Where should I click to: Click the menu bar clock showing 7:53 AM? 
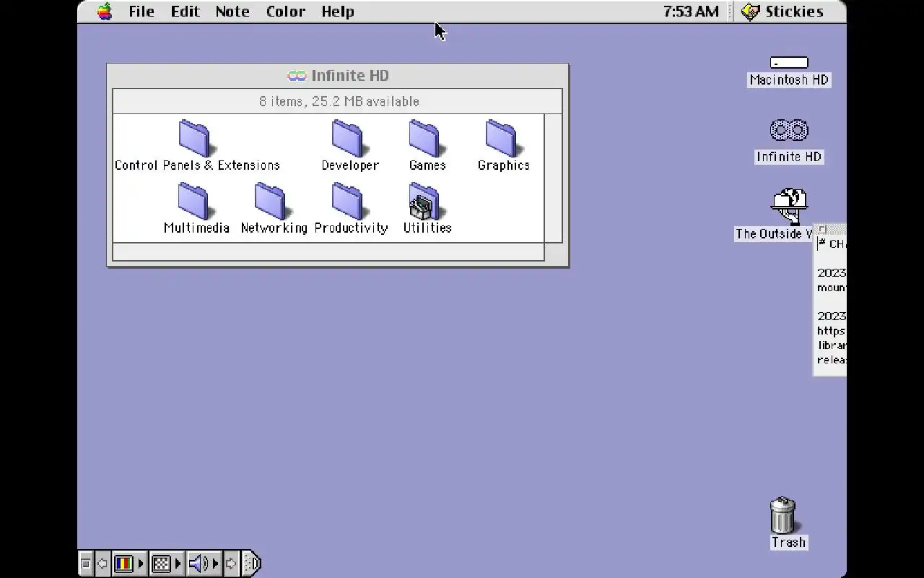click(691, 12)
